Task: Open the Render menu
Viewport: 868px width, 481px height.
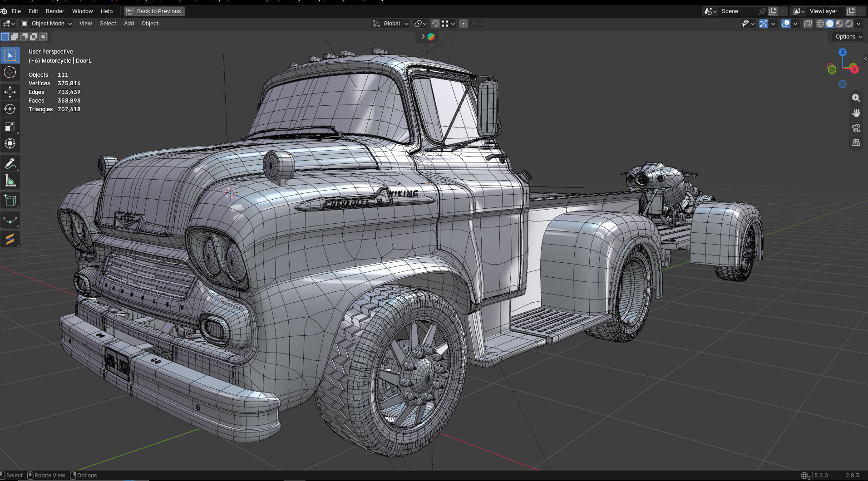Action: click(55, 11)
